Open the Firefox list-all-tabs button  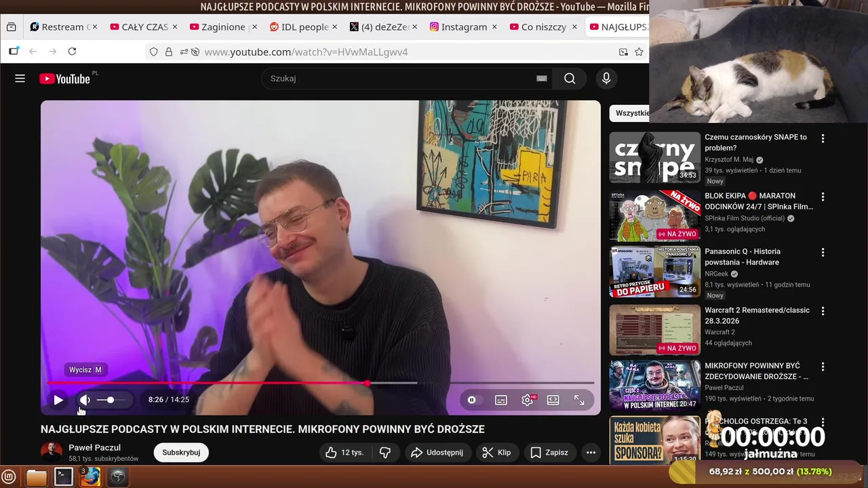[x=11, y=27]
